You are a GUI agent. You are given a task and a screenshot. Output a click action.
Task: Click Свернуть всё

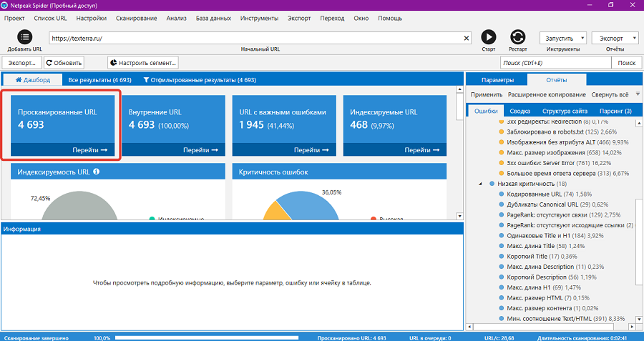pyautogui.click(x=610, y=94)
